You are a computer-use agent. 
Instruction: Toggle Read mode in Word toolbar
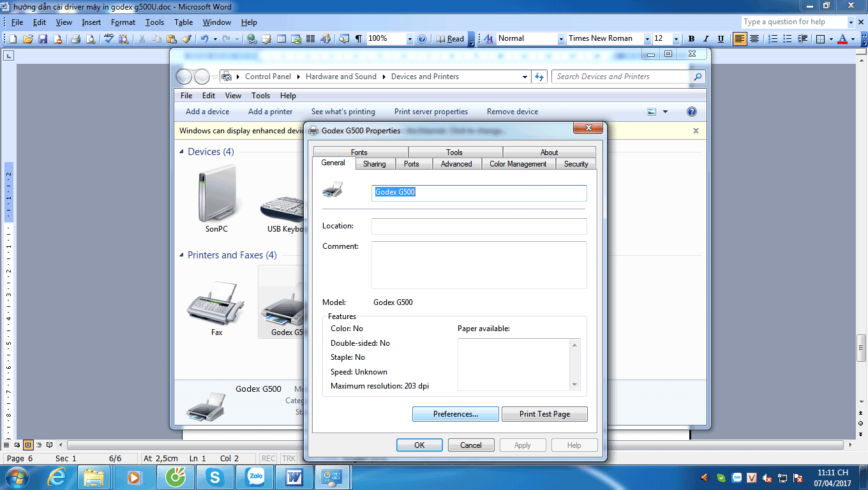click(x=451, y=39)
